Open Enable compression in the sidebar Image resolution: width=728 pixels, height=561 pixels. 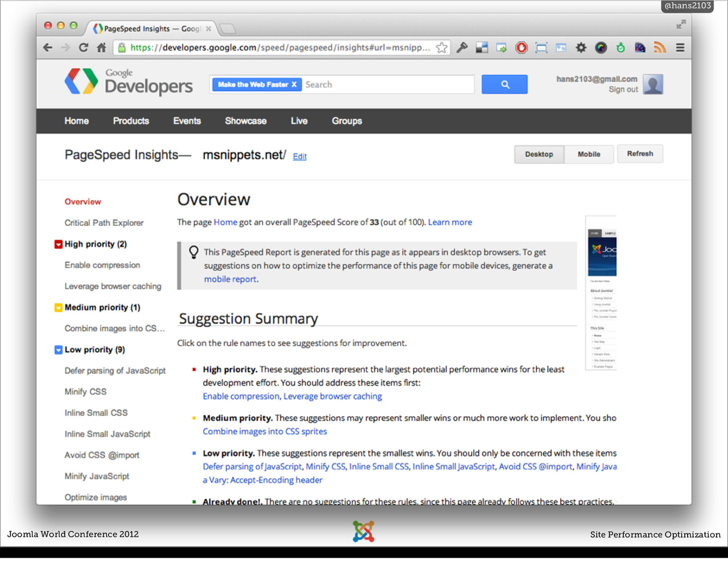pyautogui.click(x=102, y=265)
